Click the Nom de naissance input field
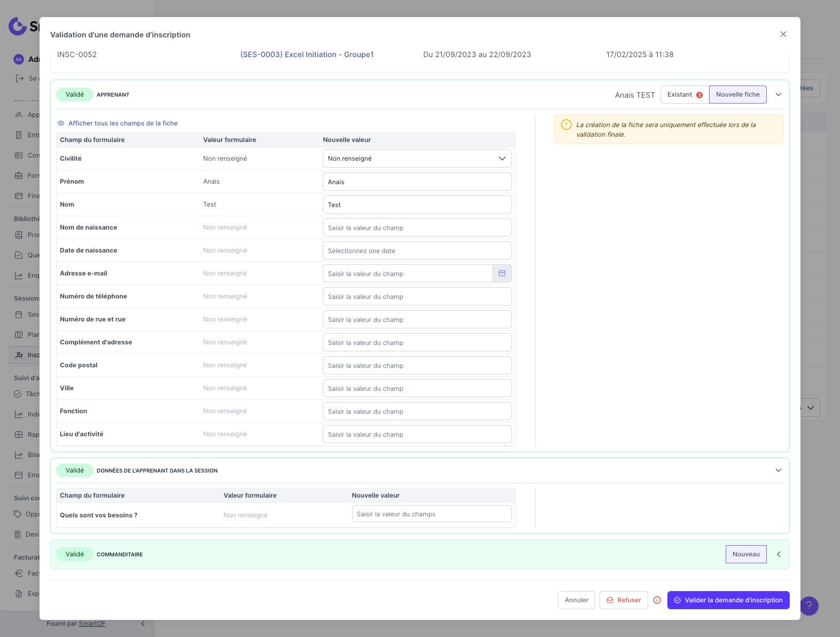The height and width of the screenshot is (637, 840). pyautogui.click(x=417, y=227)
